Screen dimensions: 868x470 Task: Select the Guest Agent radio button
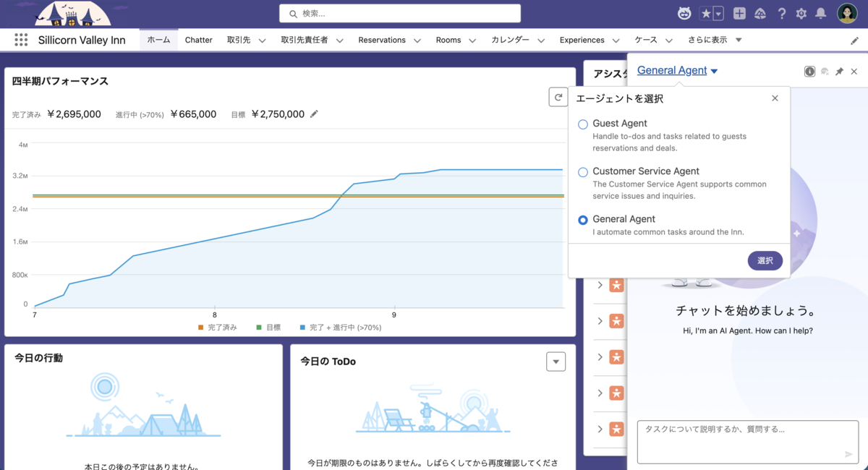point(583,124)
